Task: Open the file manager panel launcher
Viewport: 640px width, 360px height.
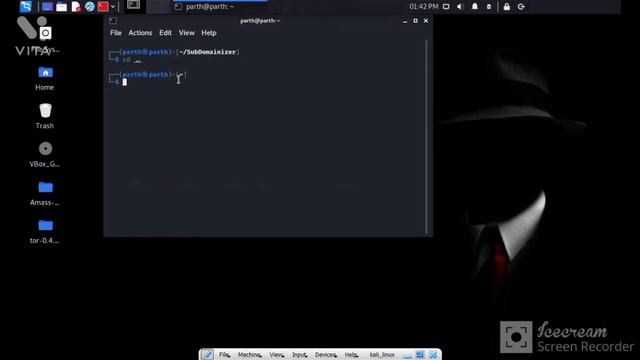Action: tap(62, 7)
